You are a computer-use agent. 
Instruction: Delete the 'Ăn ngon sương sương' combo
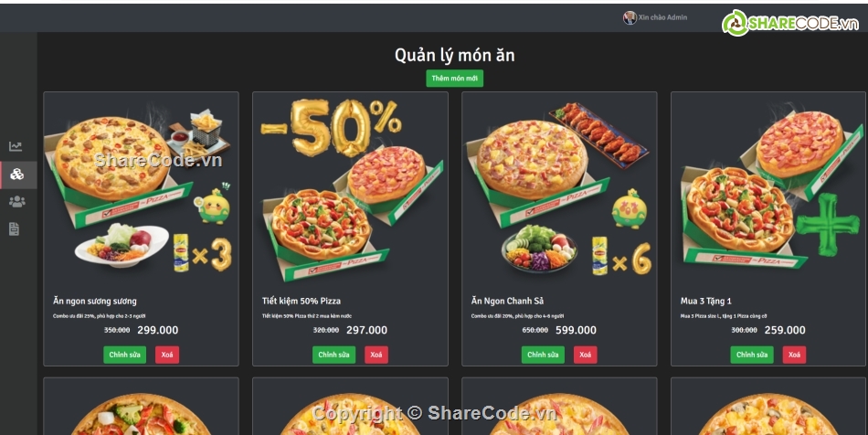pos(167,355)
